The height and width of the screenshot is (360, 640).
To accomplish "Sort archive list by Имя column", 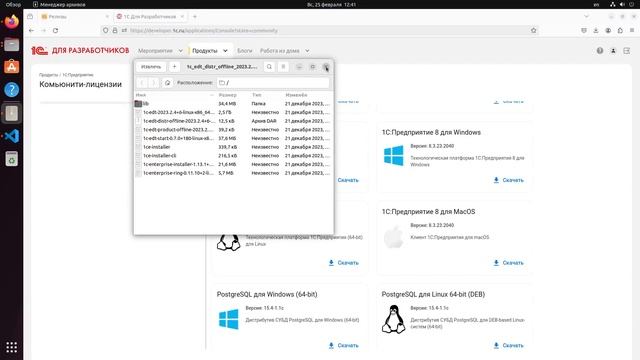I will click(x=176, y=95).
